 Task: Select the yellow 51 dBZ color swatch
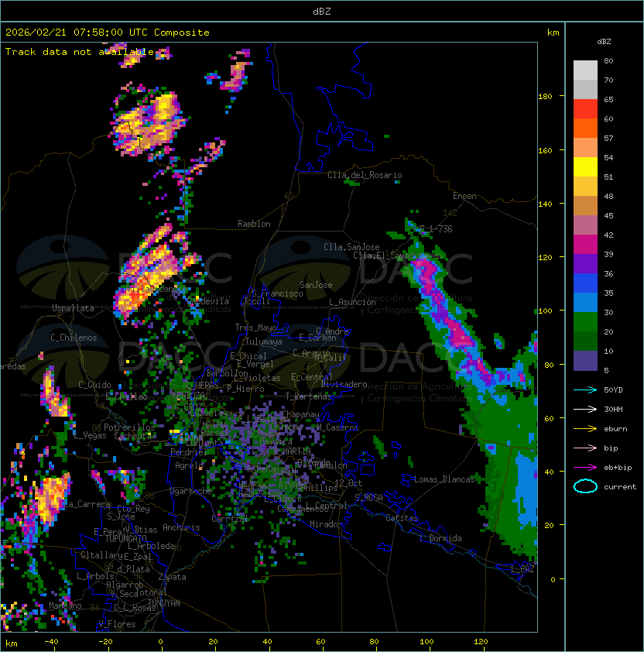pos(585,166)
